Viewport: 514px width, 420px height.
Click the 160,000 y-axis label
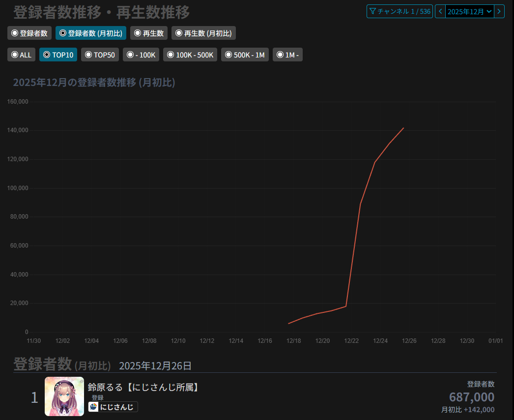[18, 102]
